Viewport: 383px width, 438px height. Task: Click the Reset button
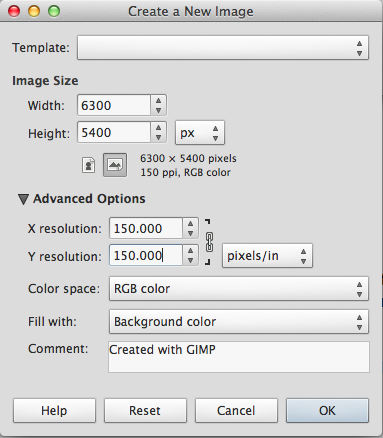145,410
